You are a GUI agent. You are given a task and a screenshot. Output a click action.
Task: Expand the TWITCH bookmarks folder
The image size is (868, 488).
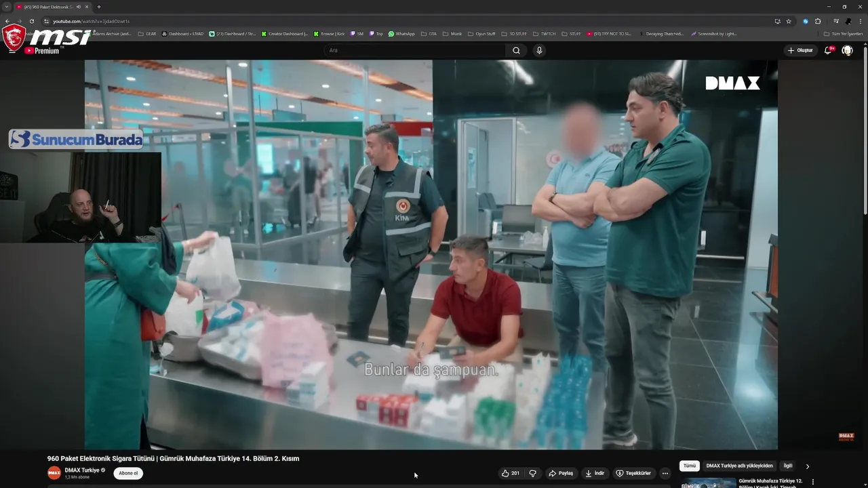point(545,33)
